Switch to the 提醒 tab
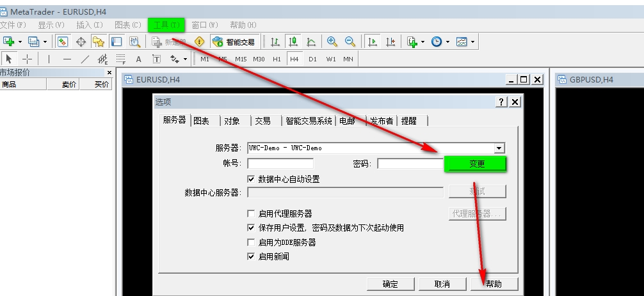The image size is (644, 296). (x=409, y=121)
